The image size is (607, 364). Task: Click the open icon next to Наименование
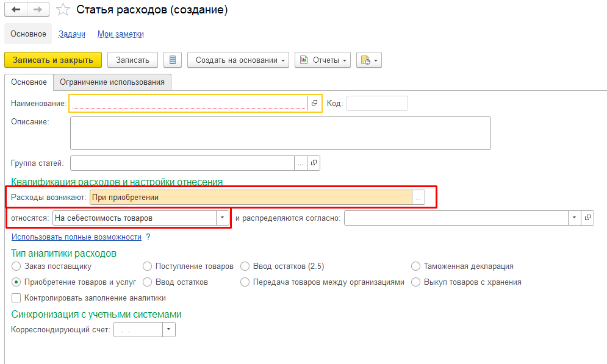coord(314,104)
